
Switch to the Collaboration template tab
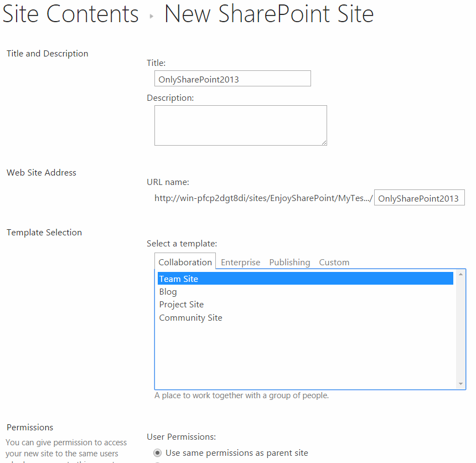[x=185, y=261]
